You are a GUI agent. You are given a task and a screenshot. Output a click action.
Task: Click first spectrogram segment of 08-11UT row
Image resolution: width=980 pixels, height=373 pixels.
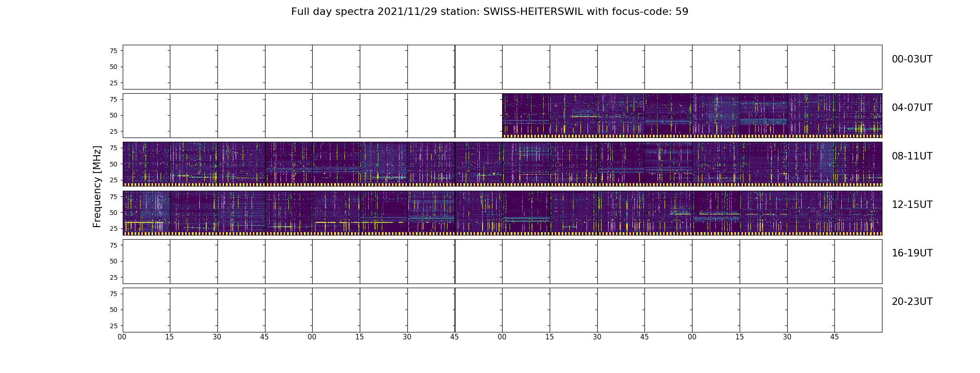click(x=146, y=164)
